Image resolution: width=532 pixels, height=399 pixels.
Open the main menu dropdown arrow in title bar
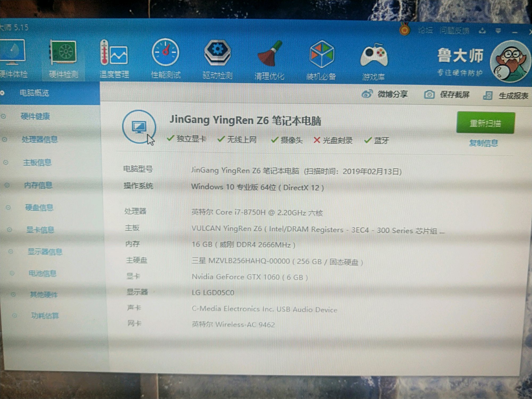coord(498,31)
